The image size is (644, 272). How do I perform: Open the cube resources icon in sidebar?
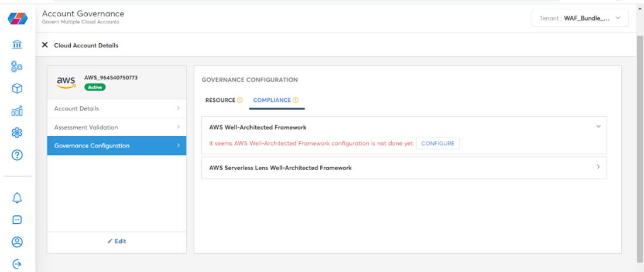(x=17, y=88)
